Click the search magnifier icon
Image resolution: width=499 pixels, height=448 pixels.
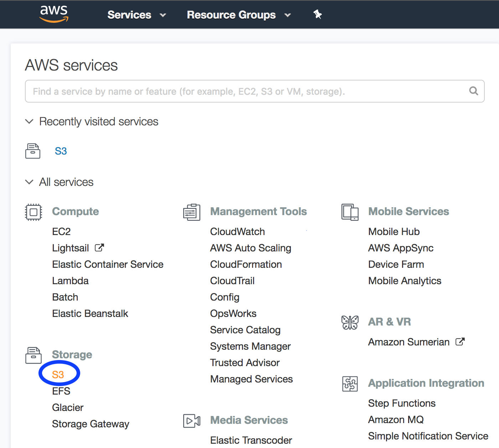coord(473,91)
